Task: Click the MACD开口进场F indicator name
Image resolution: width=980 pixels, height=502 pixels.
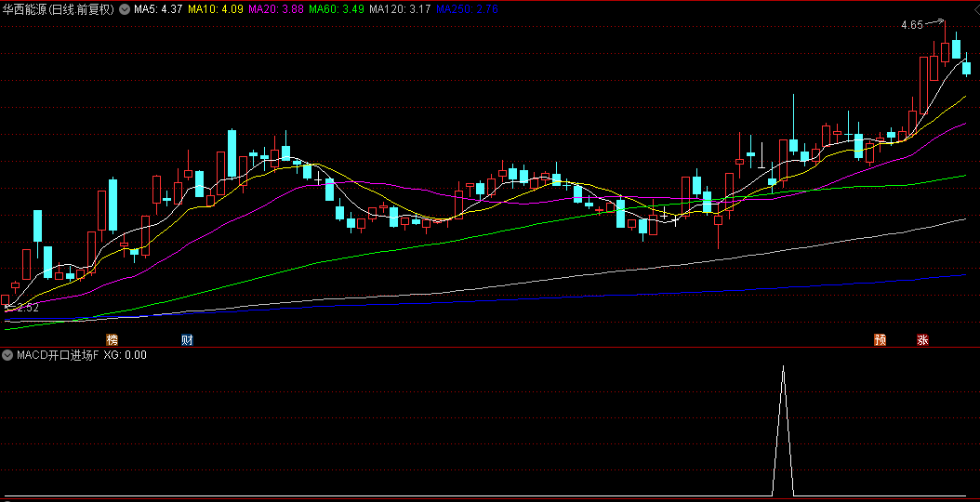Action: point(58,355)
